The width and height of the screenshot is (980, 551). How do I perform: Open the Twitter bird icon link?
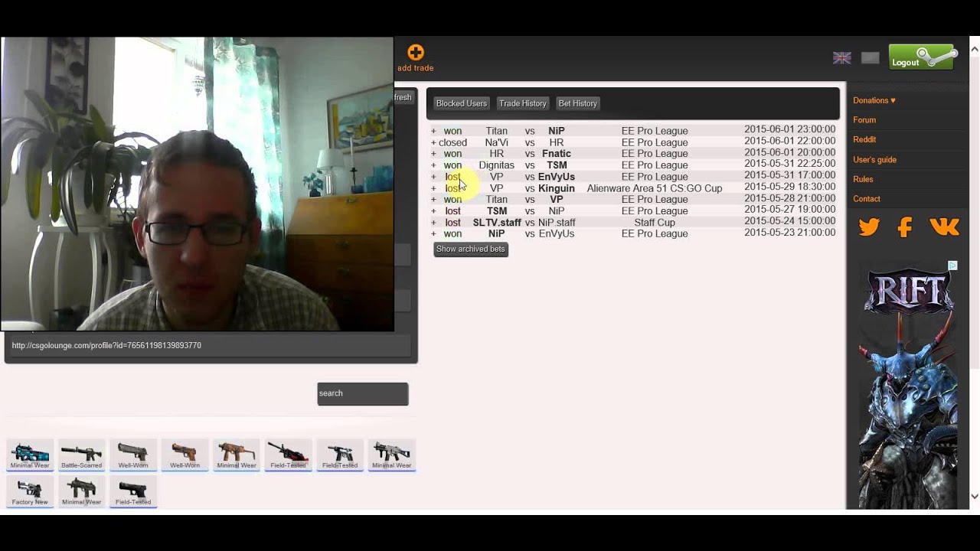coord(869,227)
